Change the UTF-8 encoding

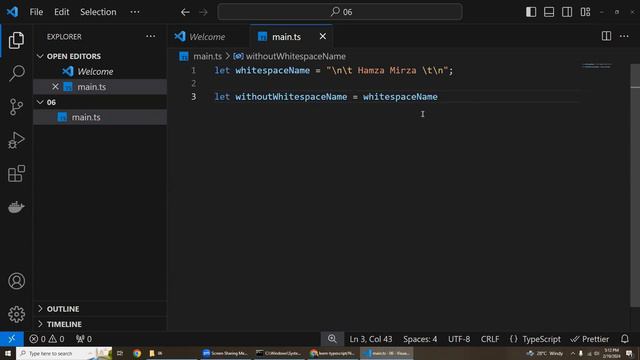[459, 339]
